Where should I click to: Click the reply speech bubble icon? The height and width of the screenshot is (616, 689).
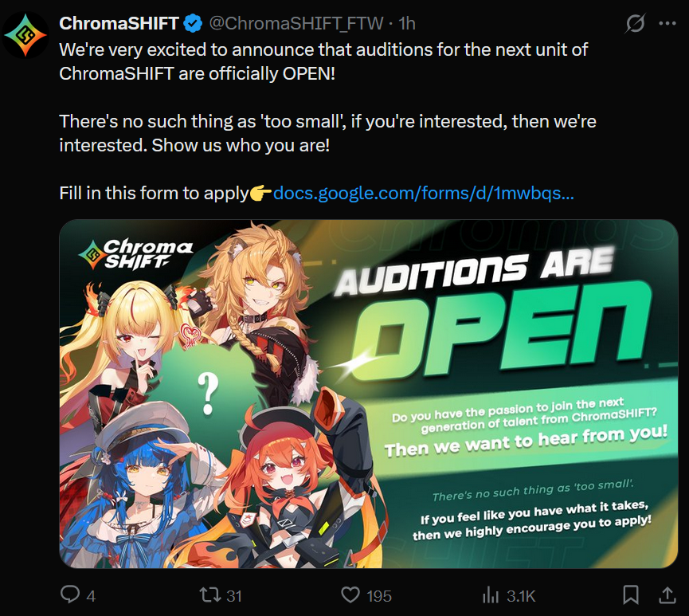click(70, 595)
